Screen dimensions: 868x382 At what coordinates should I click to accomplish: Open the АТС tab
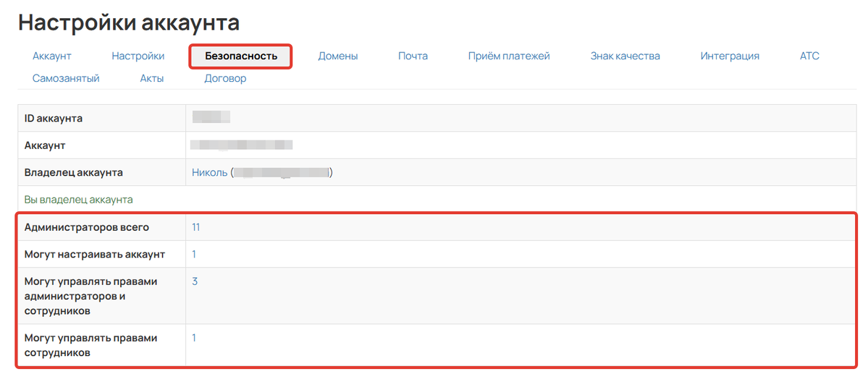pyautogui.click(x=809, y=56)
